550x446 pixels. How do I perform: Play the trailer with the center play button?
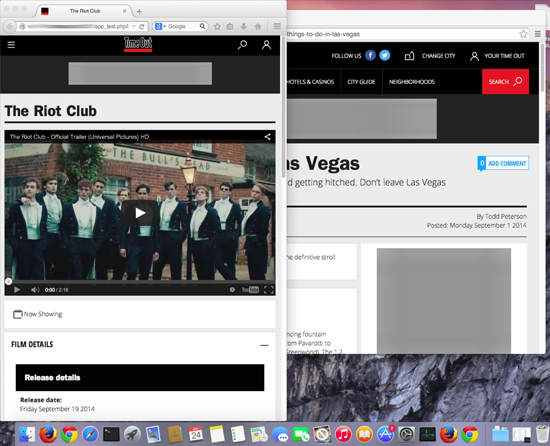click(140, 213)
